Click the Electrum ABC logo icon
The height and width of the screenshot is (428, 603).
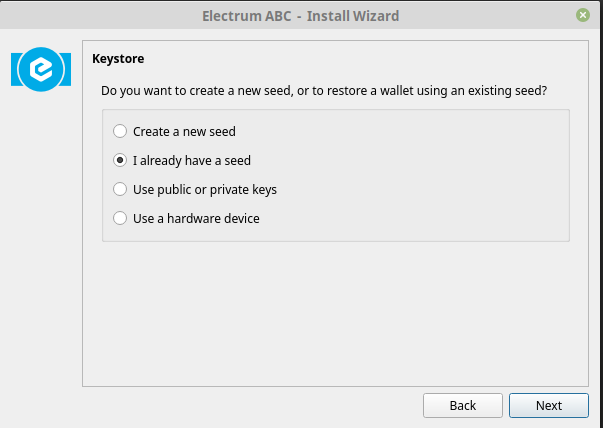click(41, 70)
